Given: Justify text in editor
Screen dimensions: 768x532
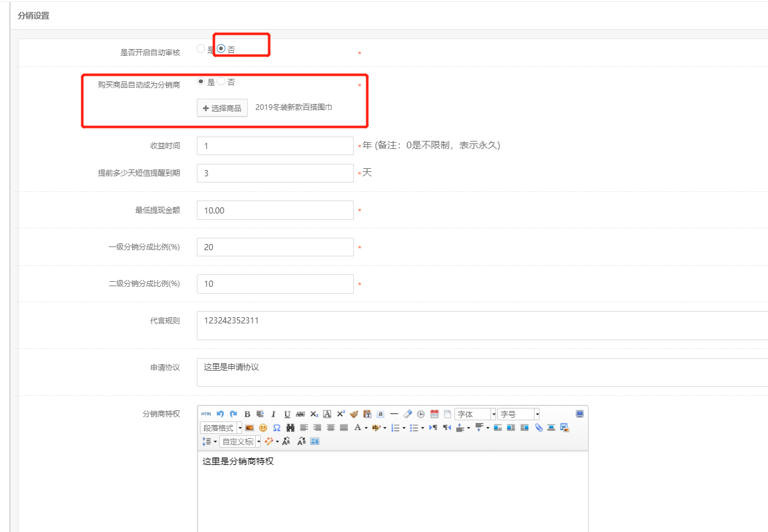Looking at the screenshot, I should tap(344, 428).
